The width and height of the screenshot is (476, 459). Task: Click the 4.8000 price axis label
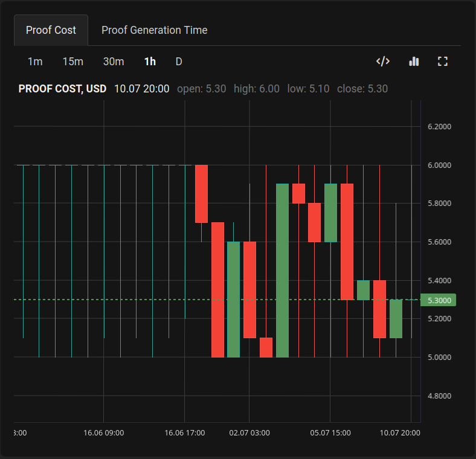(x=439, y=396)
